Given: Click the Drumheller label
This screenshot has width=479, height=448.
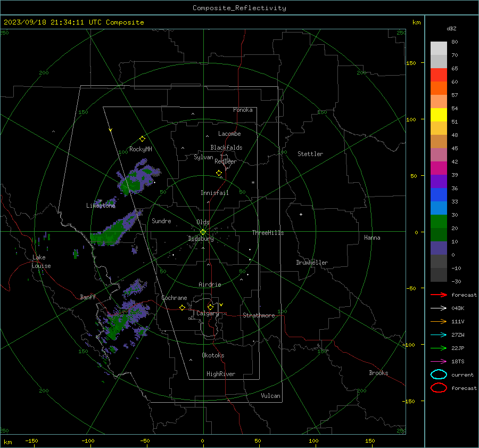Looking at the screenshot, I should click(312, 263).
